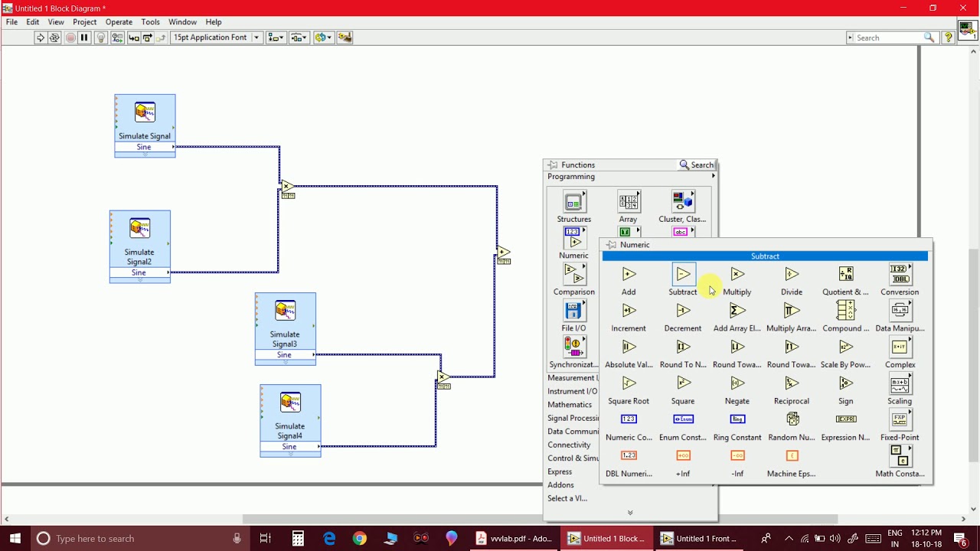Image resolution: width=980 pixels, height=551 pixels.
Task: Toggle Retain Wire Values in toolbar
Action: tap(119, 37)
